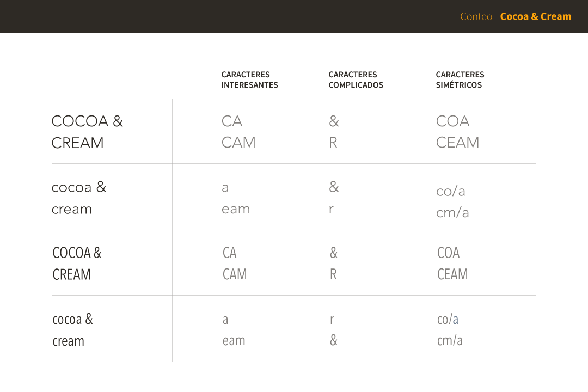Click "CAM" in the first row's interesantes column
The image size is (588, 392).
238,143
